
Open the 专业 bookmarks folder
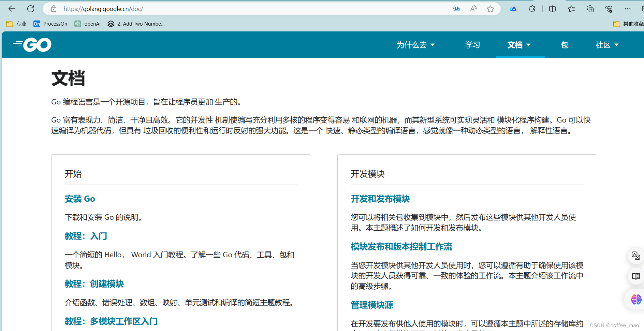(16, 24)
